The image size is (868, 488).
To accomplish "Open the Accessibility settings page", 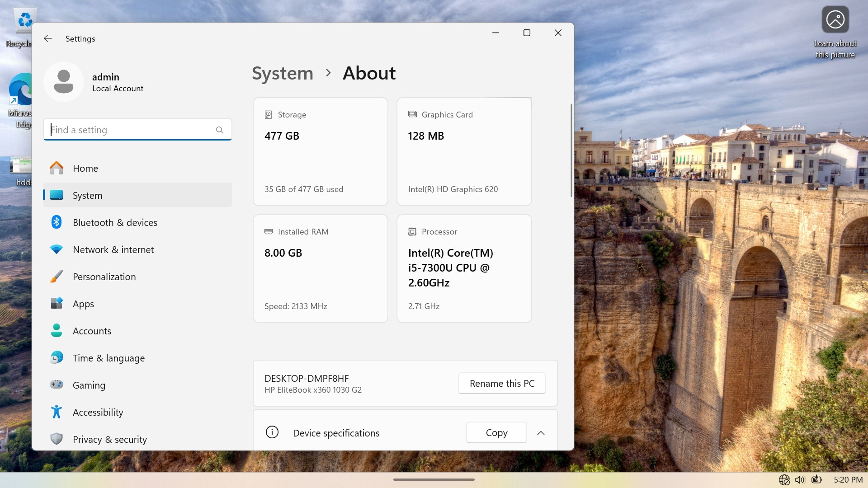I will point(98,412).
